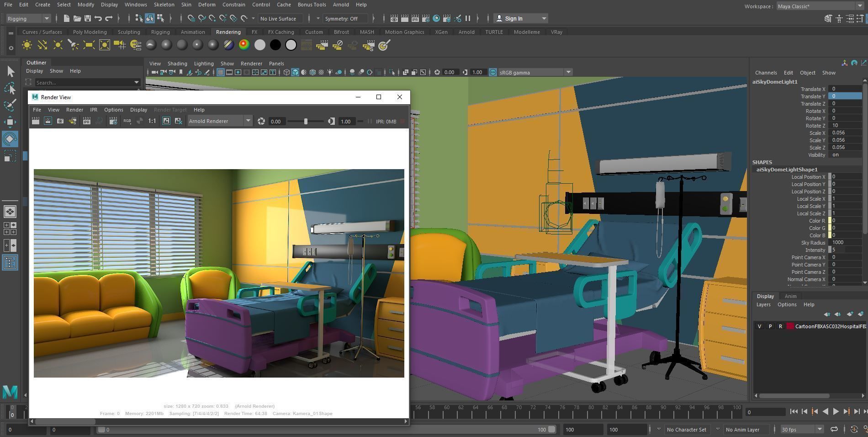Screen dimensions: 868x437
Task: Open the Arnold Renderer dropdown in Render View
Action: pyautogui.click(x=219, y=121)
